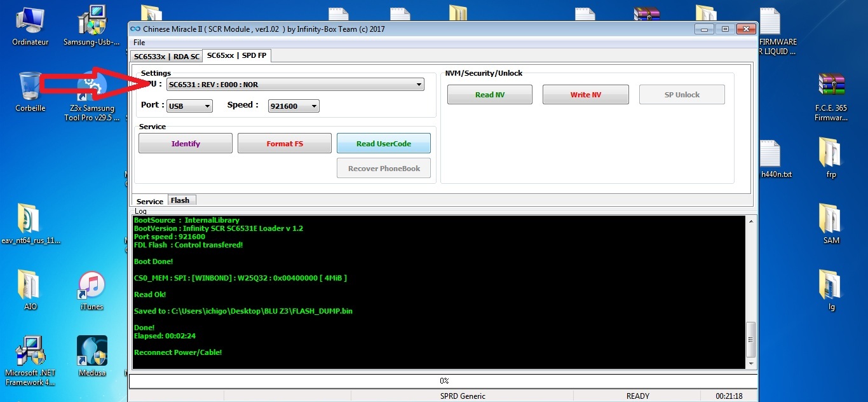This screenshot has height=402, width=868.
Task: Click the 0% progress bar
Action: click(444, 381)
